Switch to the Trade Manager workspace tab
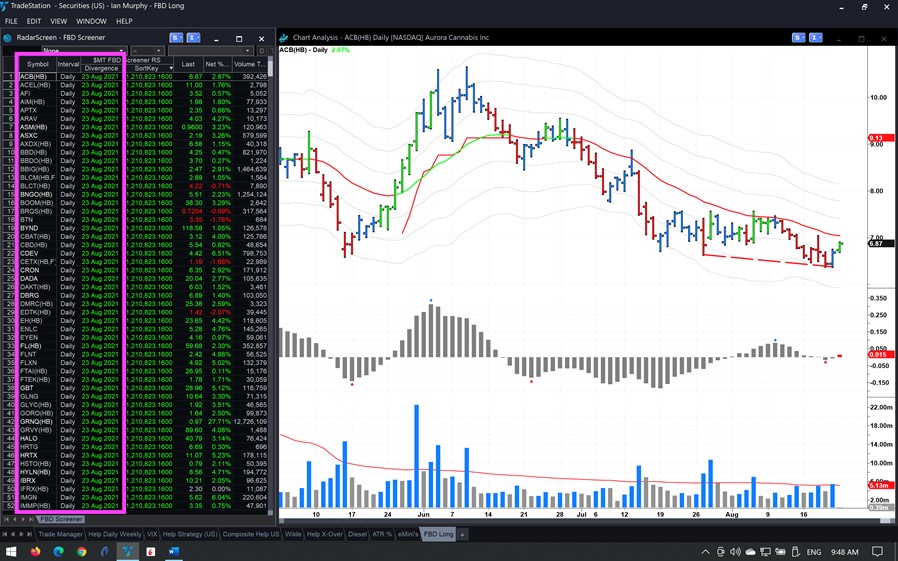Screen dimensions: 898x561 tap(61, 535)
